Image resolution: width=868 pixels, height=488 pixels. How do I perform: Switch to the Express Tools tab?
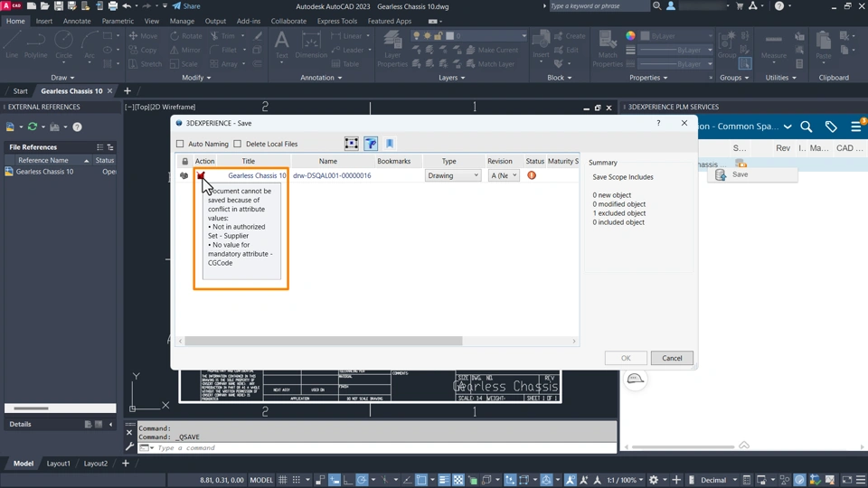click(337, 21)
